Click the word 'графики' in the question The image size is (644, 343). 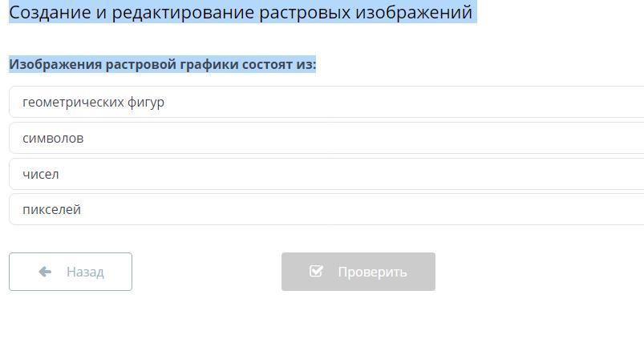coord(209,64)
